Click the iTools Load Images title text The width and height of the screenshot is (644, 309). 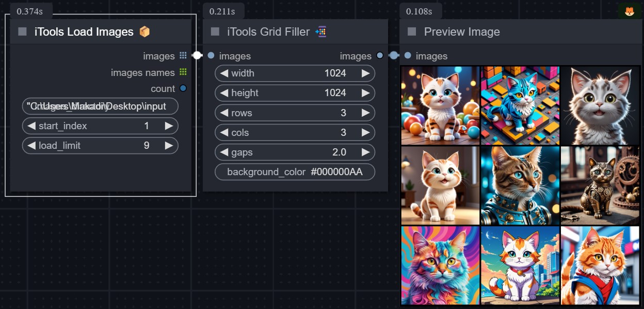[84, 32]
